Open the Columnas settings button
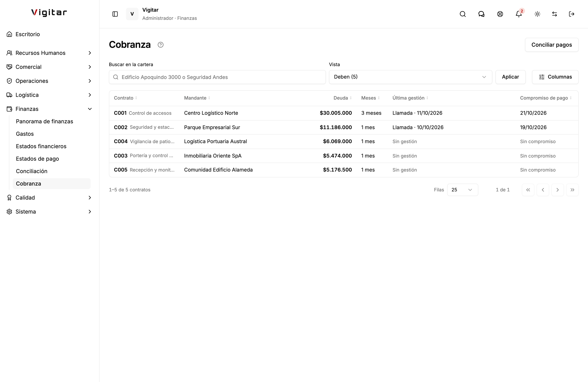 (555, 77)
